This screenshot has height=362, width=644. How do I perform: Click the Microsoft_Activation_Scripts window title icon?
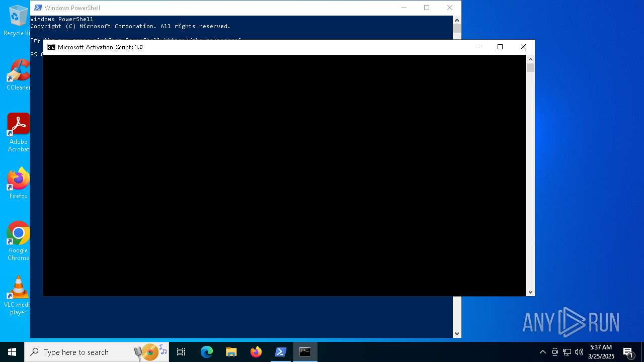[x=51, y=47]
